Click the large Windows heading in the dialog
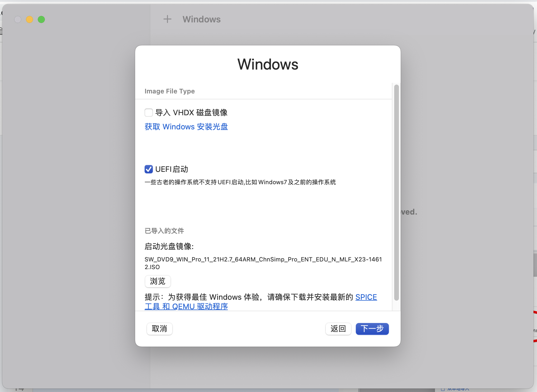 (268, 64)
